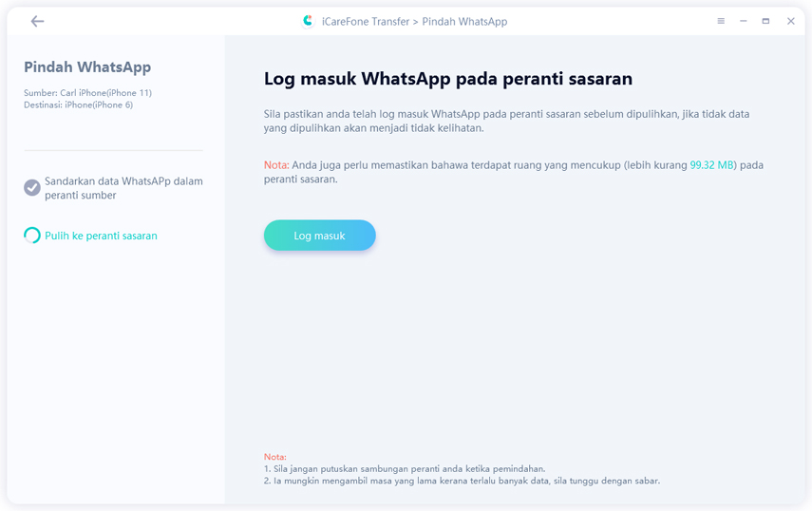The image size is (812, 511).
Task: Minimize the iCareFone window
Action: pos(744,21)
